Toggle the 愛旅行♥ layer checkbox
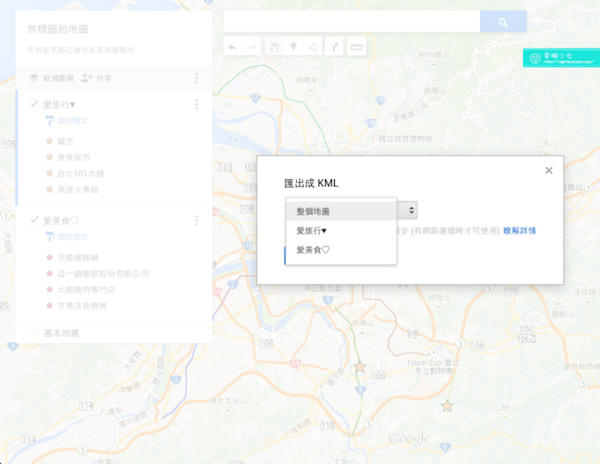The image size is (600, 464). click(x=34, y=104)
